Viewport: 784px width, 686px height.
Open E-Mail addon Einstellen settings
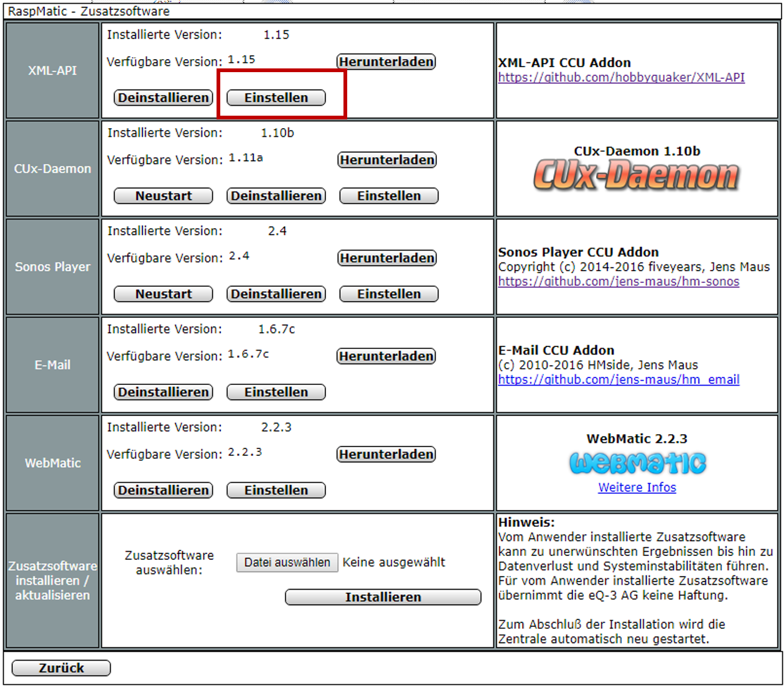click(276, 392)
